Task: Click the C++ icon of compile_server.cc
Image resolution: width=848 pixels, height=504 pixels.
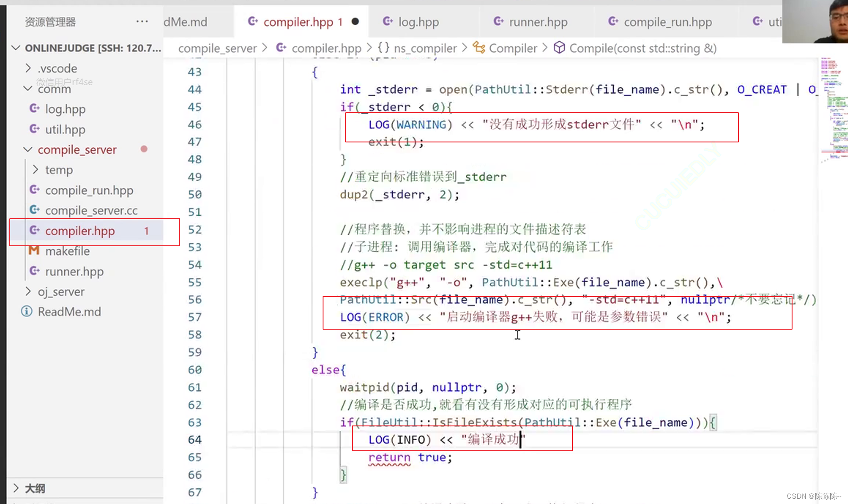Action: coord(35,209)
